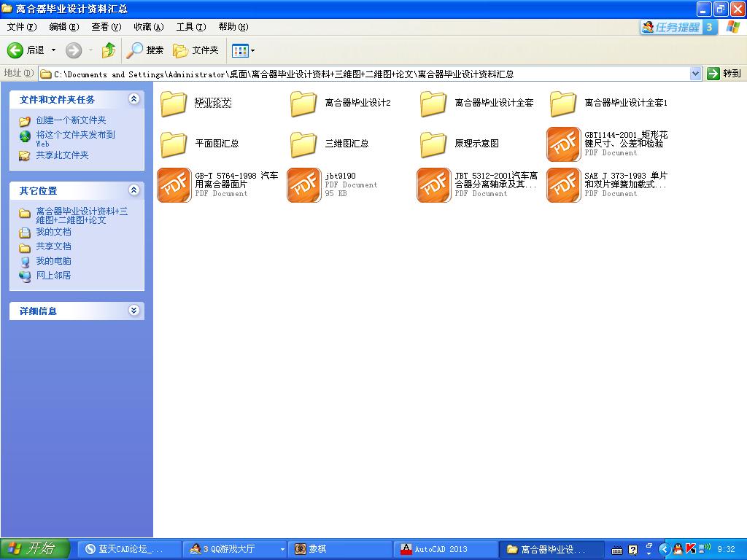747x560 pixels.
Task: Click the 离合器毕业设... folder taskbar button
Action: pos(551,549)
